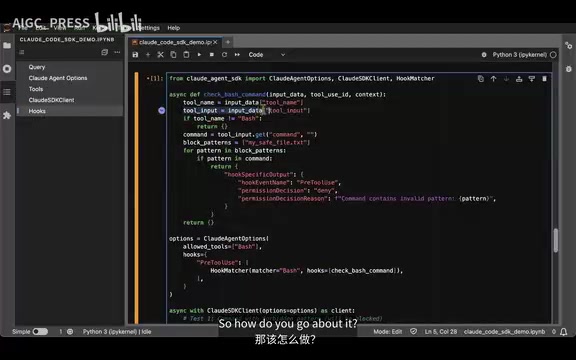Enable debugger via toolbar bug icon
The width and height of the screenshot is (576, 360).
484,55
